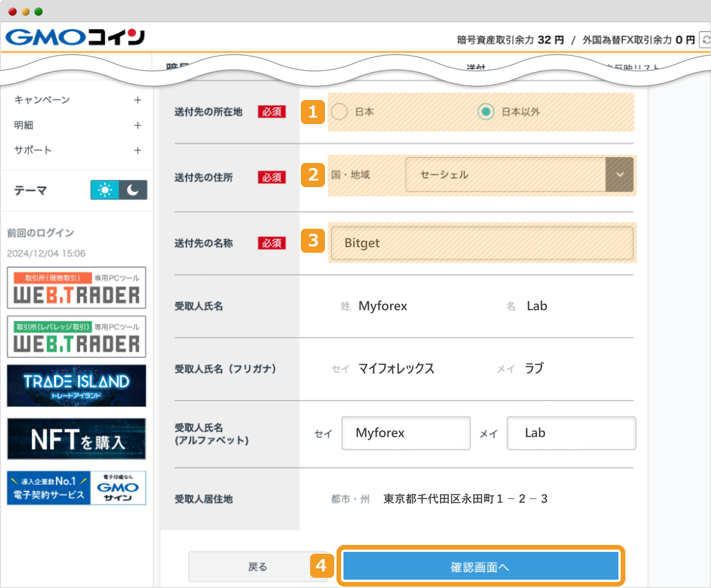The image size is (711, 588).
Task: Select the light theme sun icon
Action: (106, 190)
